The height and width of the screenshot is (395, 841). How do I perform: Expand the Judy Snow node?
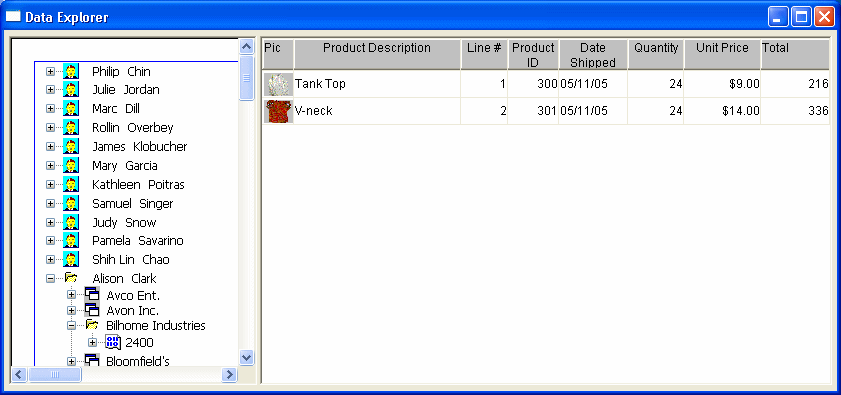coord(50,222)
